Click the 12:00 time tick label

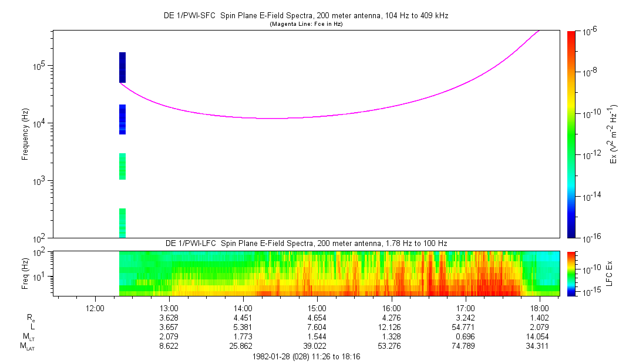(x=95, y=307)
